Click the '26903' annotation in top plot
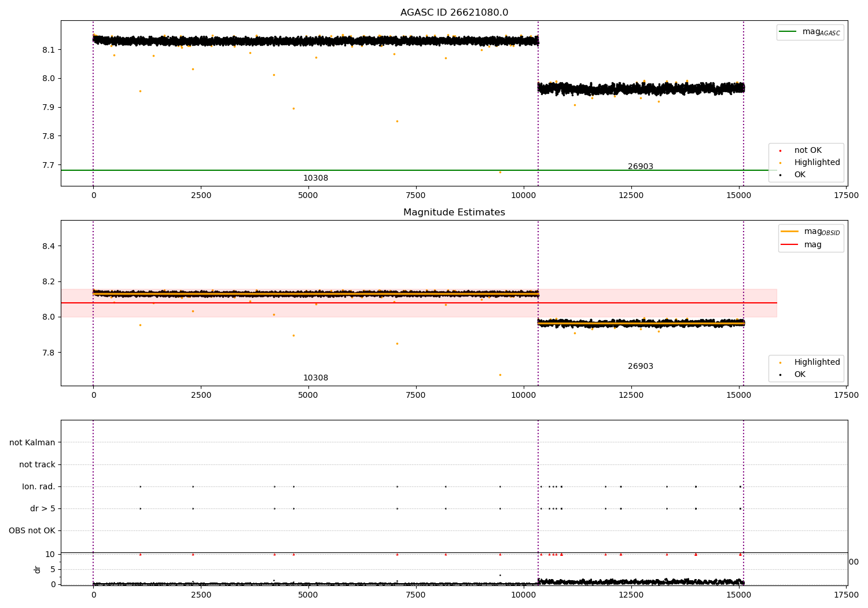 (641, 167)
